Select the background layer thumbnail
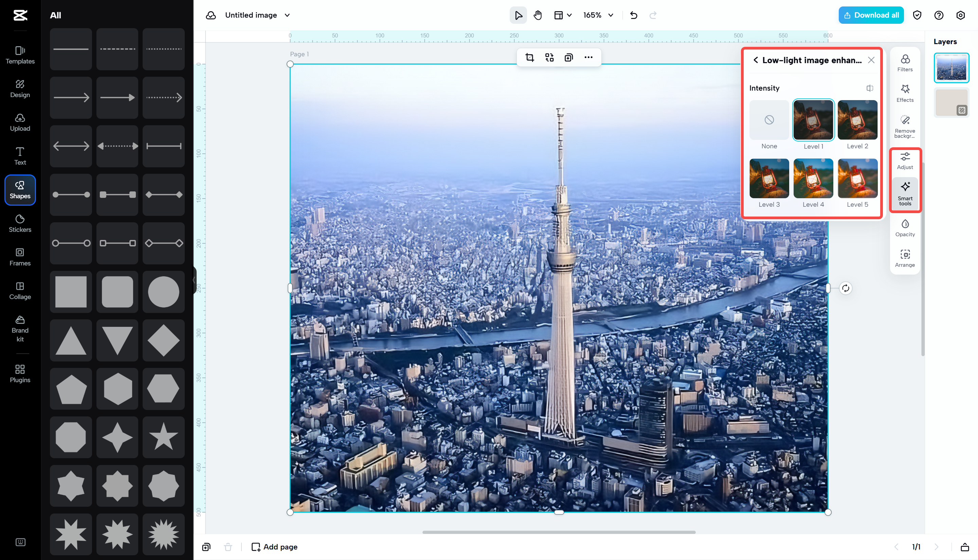Viewport: 978px width, 560px height. pos(951,102)
